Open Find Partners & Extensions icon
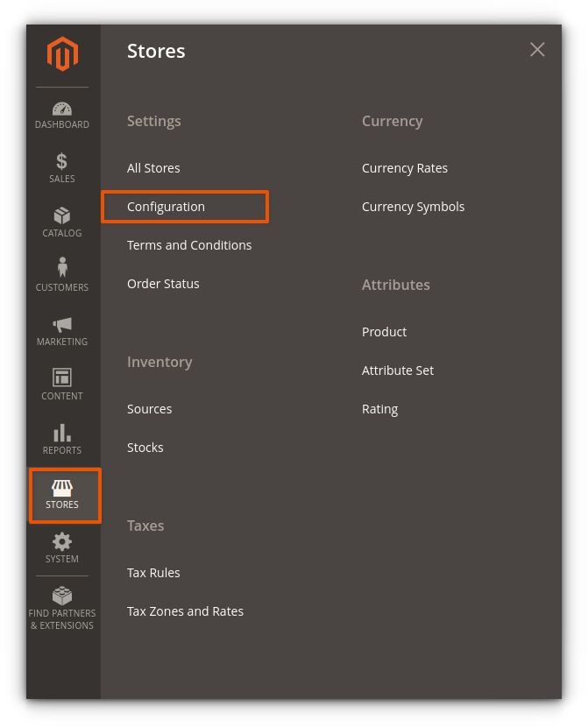This screenshot has height=727, width=588. (61, 596)
